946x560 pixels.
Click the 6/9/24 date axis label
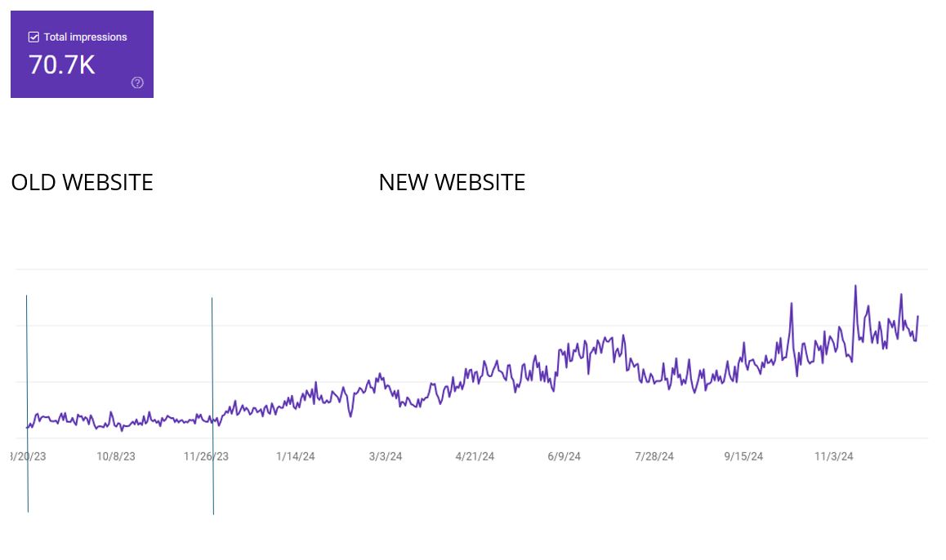564,456
